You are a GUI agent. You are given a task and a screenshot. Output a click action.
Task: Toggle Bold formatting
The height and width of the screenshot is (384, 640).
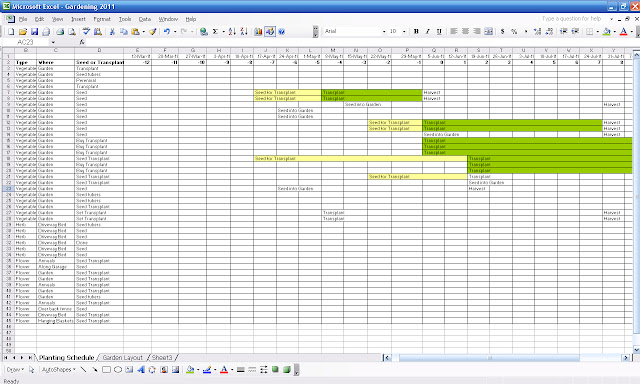[x=416, y=31]
